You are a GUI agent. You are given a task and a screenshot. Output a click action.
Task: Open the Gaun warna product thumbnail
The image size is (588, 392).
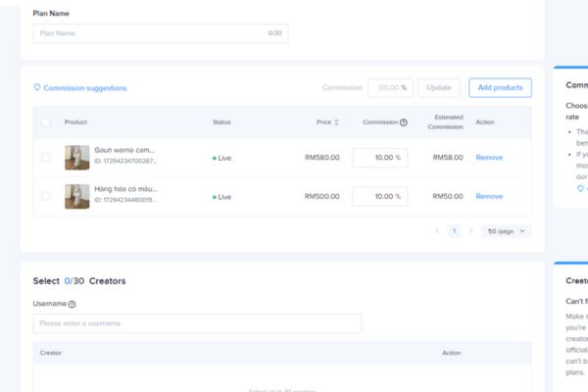pos(77,157)
